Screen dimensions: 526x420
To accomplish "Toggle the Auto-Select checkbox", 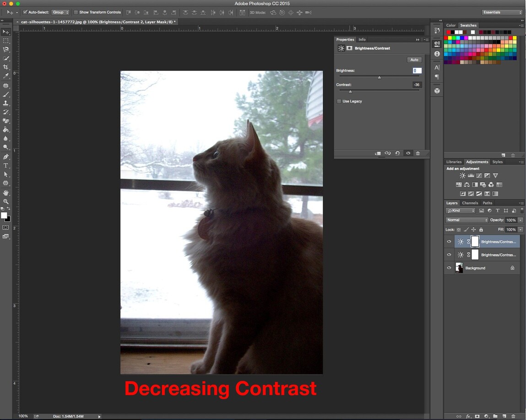I will [25, 12].
